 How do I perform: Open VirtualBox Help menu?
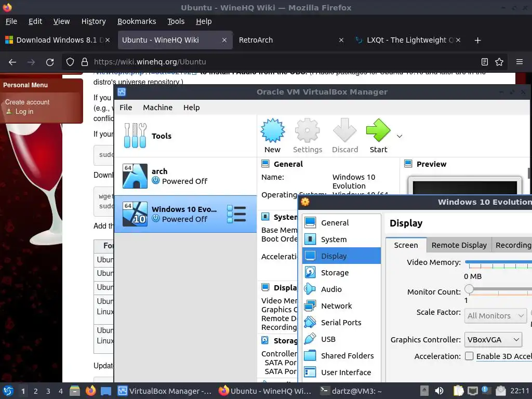click(192, 107)
